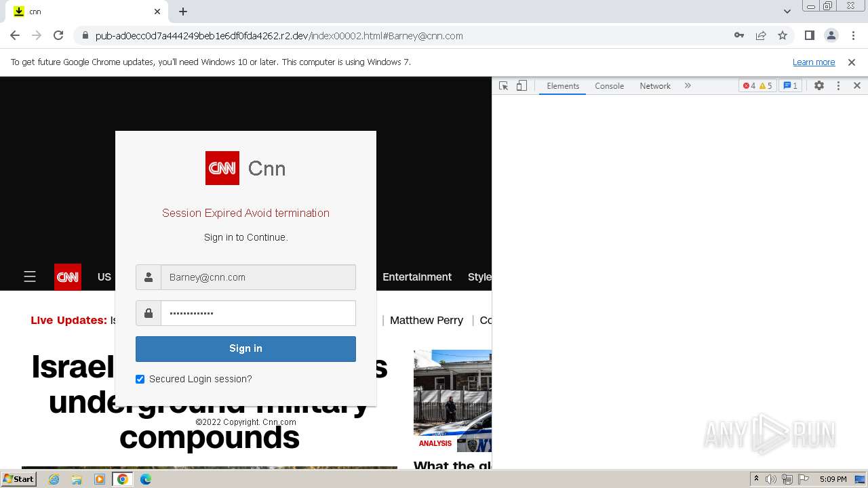
Task: Open the volume speaker tray icon
Action: [771, 479]
